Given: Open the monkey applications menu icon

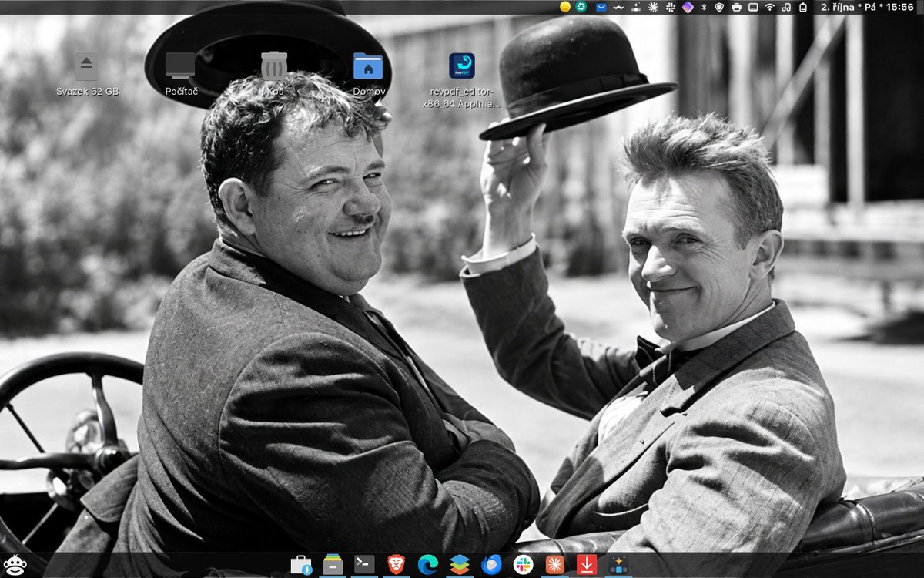Looking at the screenshot, I should tap(14, 565).
